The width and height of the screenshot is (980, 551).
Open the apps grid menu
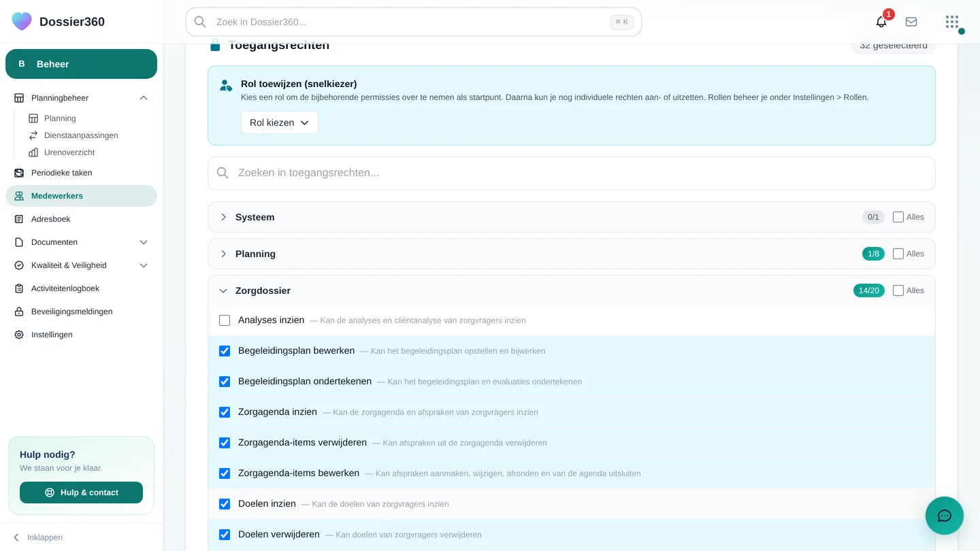click(x=952, y=22)
